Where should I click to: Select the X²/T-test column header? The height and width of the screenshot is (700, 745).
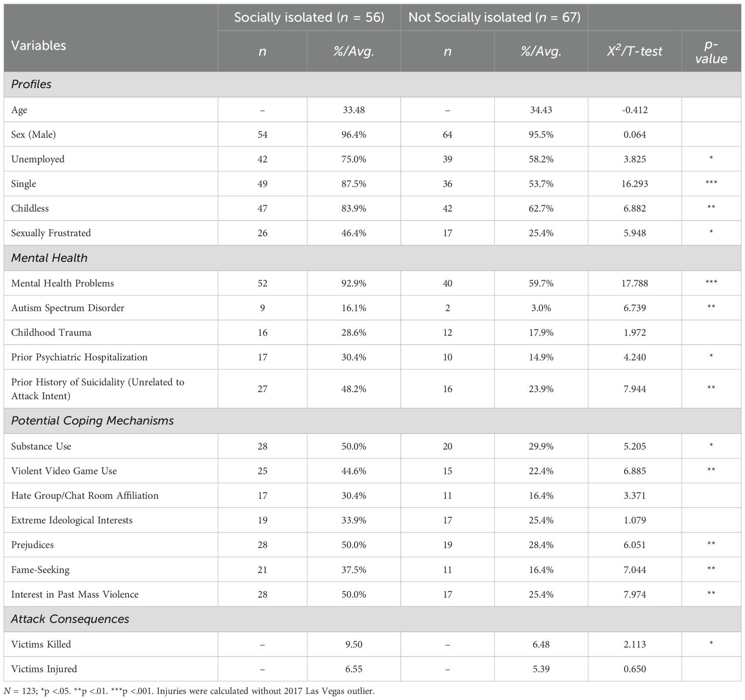tap(634, 51)
